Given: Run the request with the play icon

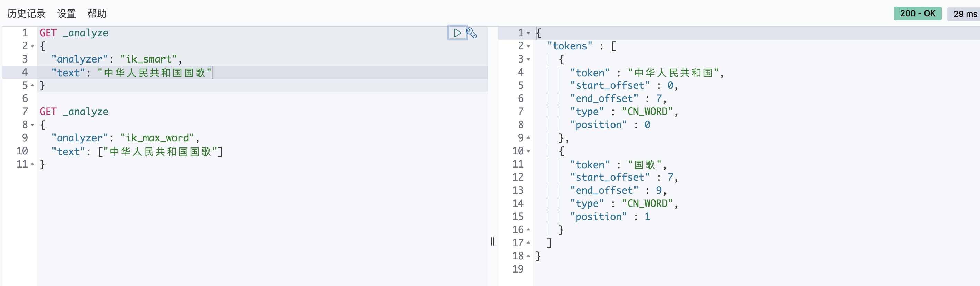Looking at the screenshot, I should [x=457, y=33].
